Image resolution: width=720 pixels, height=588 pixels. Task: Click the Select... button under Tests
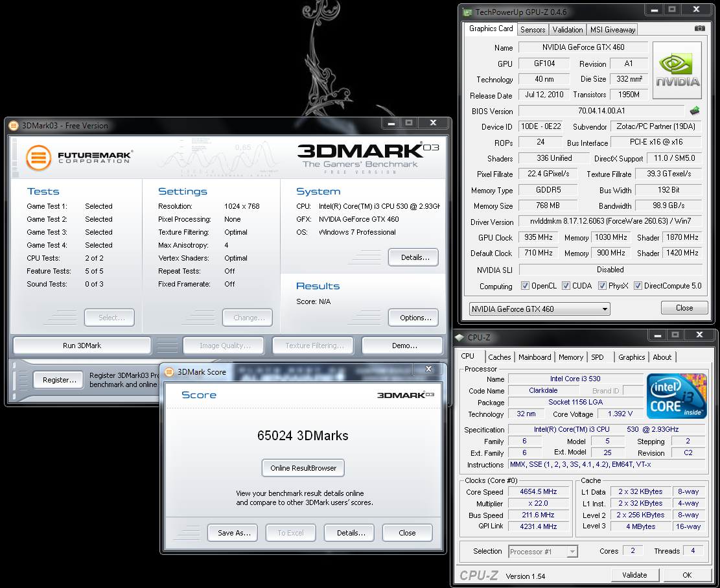coord(110,318)
